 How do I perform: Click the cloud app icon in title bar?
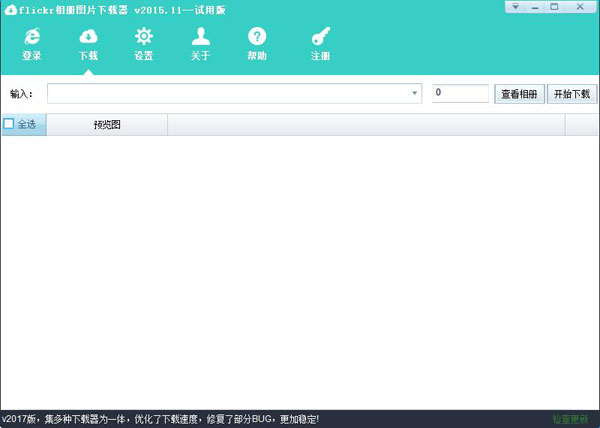tap(10, 10)
